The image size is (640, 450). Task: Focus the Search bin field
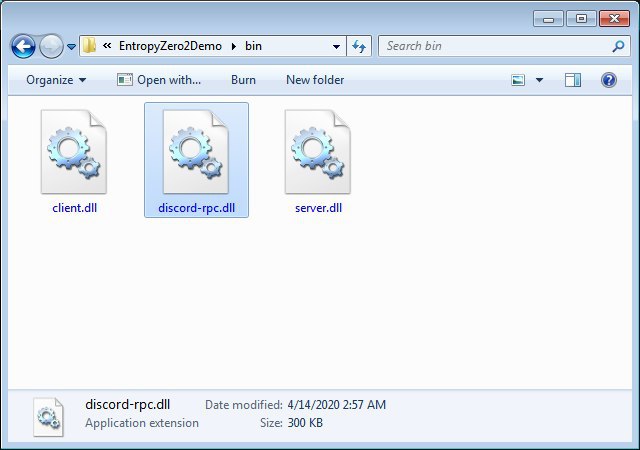[x=496, y=46]
